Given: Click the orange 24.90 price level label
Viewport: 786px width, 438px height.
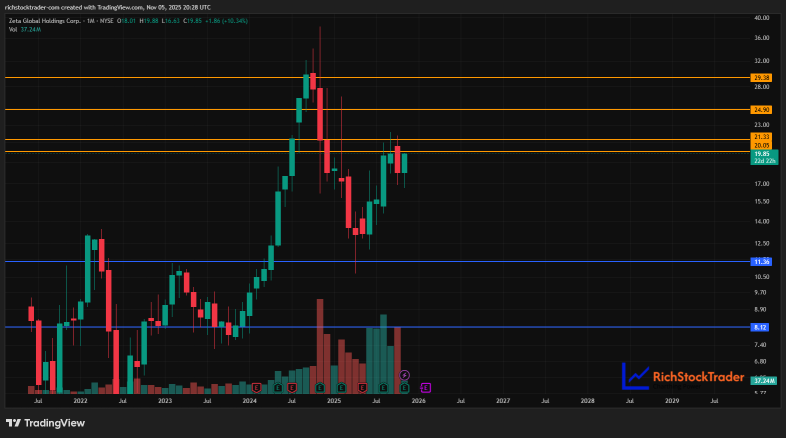Looking at the screenshot, I should click(x=760, y=109).
